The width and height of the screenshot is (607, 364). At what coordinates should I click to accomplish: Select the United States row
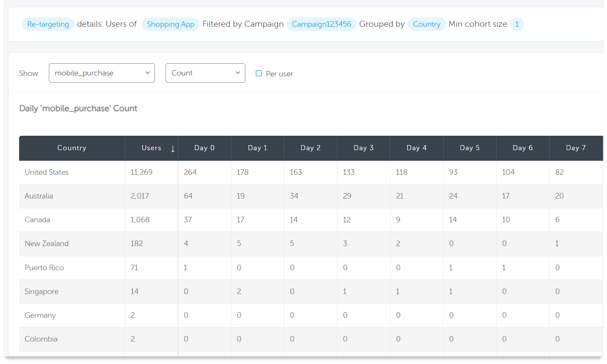coord(47,172)
